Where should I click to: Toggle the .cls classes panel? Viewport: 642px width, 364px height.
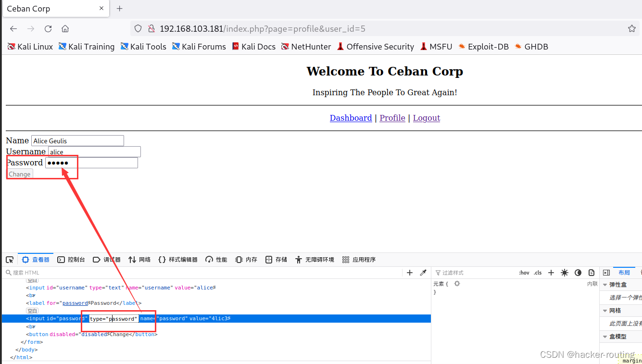click(x=538, y=273)
